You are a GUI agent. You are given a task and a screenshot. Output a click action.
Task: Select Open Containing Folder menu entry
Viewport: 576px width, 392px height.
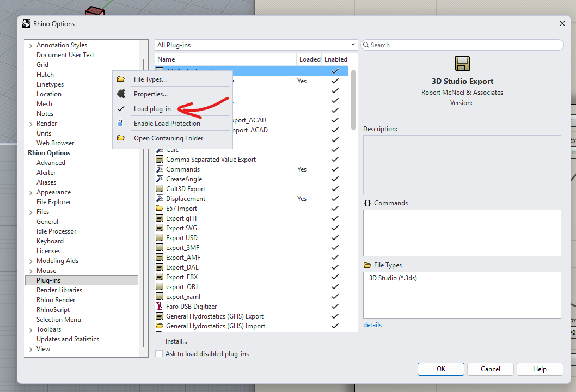point(168,138)
